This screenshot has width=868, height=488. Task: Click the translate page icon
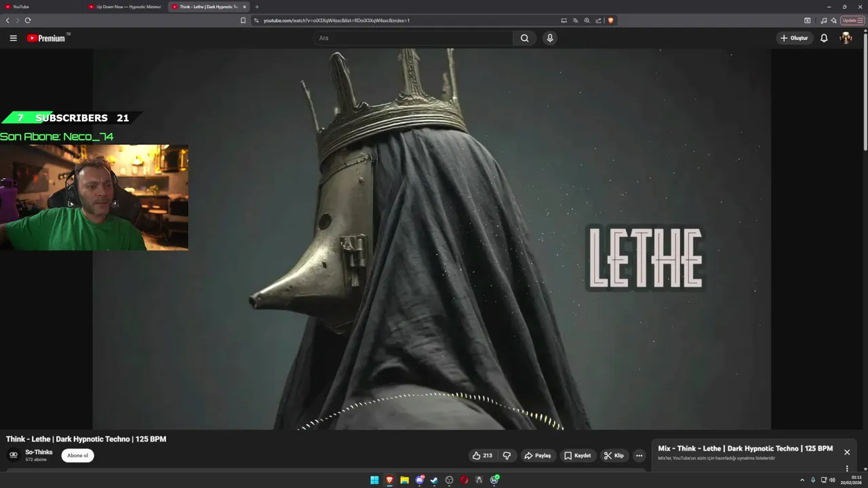(575, 20)
